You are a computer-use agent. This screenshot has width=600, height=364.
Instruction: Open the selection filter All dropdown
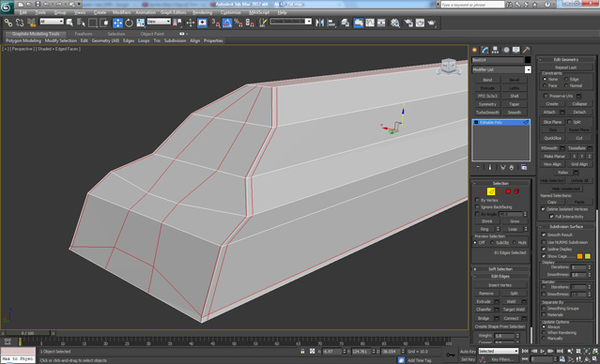coord(52,22)
